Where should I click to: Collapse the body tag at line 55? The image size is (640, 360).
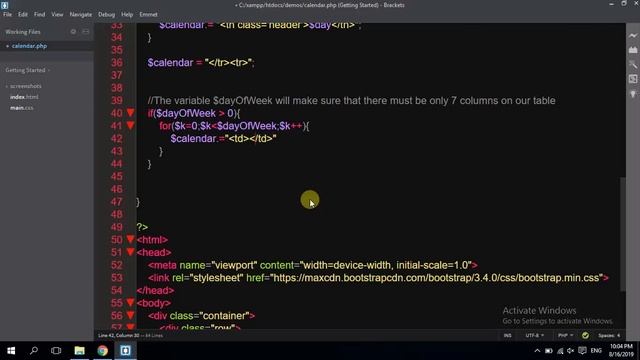coord(130,302)
